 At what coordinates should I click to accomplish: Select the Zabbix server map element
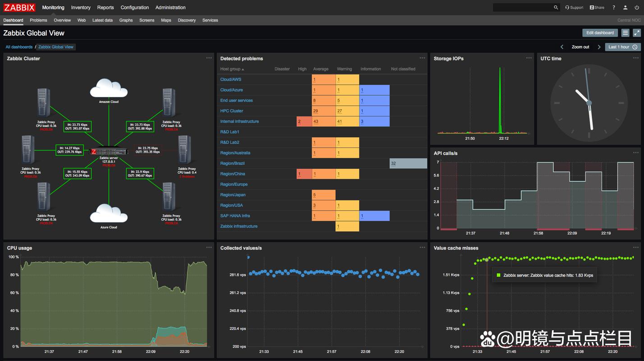coord(109,152)
